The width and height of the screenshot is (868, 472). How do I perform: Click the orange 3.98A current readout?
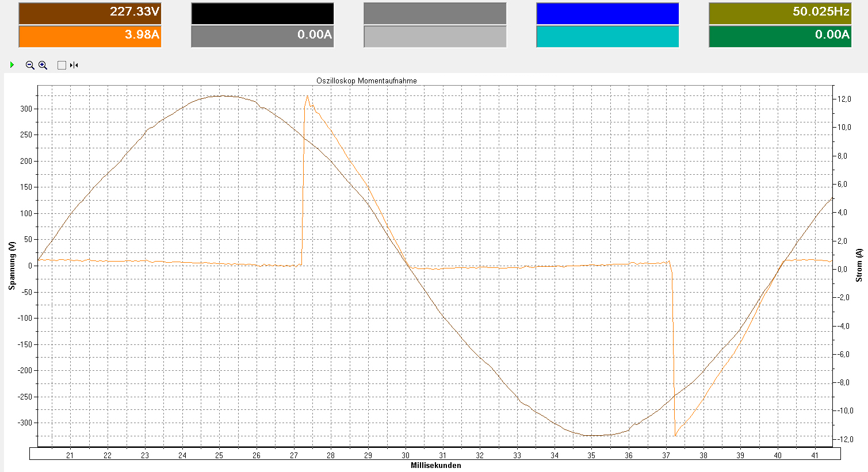(x=90, y=36)
